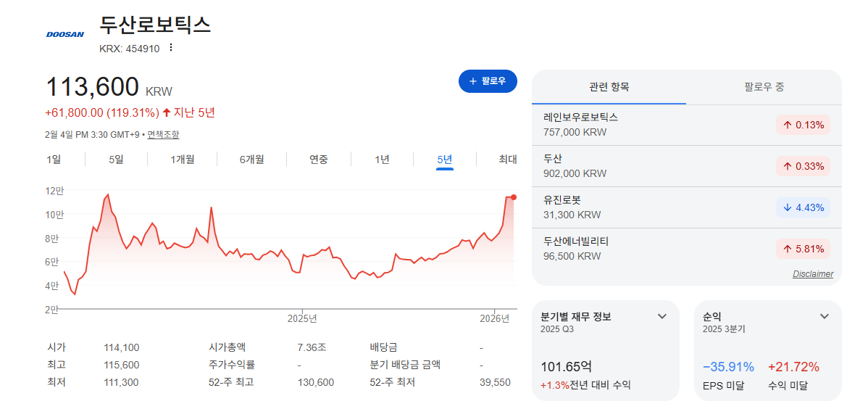
Task: Select the 5일 time range tab
Action: [x=116, y=160]
